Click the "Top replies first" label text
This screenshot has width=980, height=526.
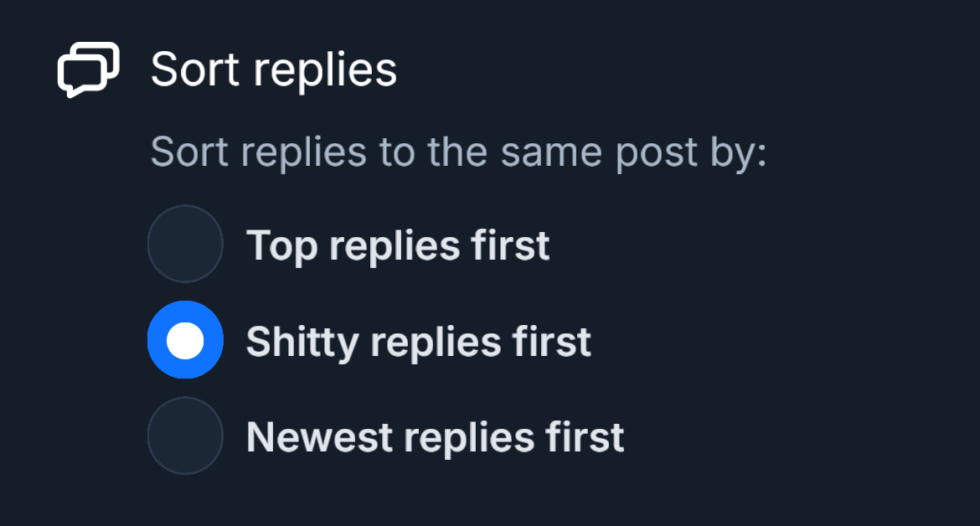point(398,245)
